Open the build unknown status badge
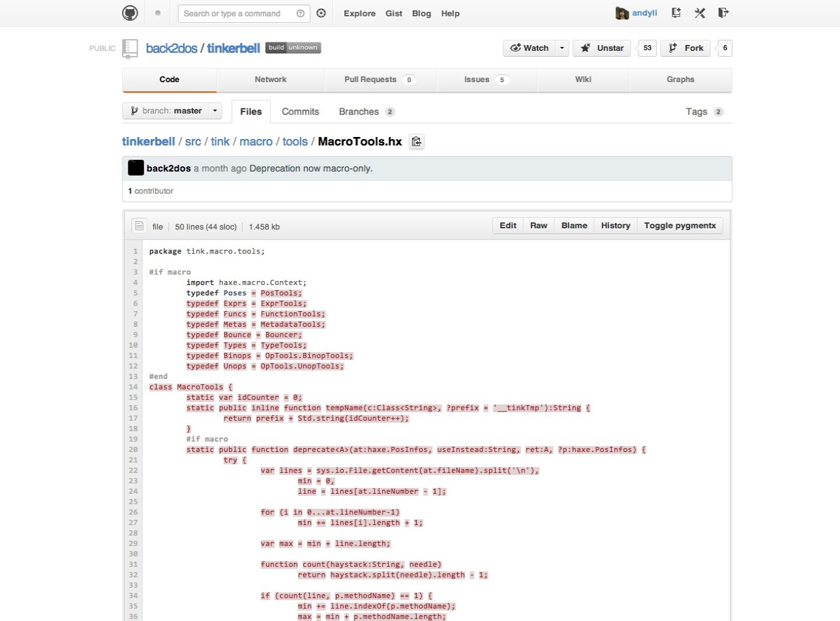The height and width of the screenshot is (621, 840). [x=293, y=48]
